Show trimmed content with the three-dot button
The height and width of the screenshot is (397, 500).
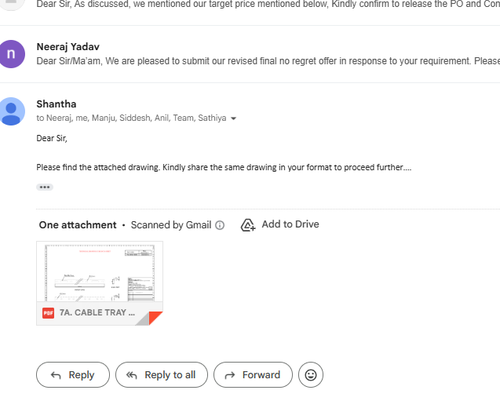click(45, 187)
